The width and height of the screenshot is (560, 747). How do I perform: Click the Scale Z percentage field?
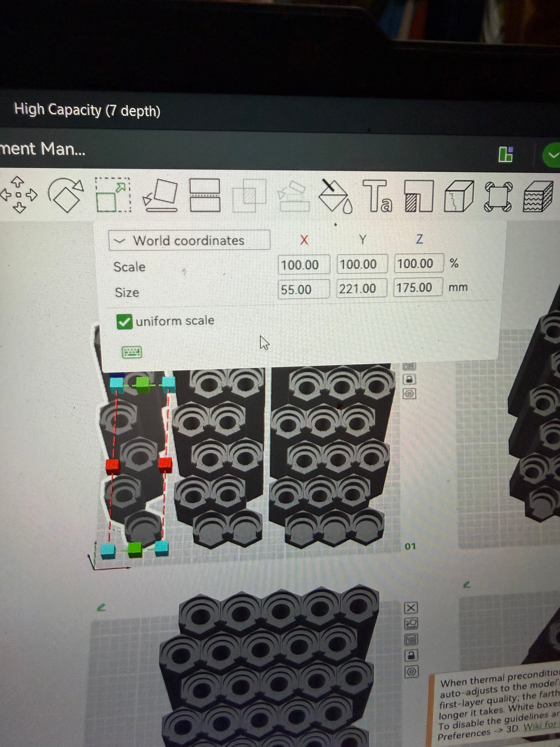(418, 263)
